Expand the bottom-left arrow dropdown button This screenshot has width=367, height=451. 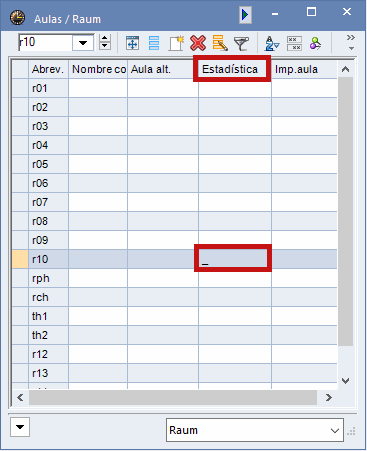(20, 427)
